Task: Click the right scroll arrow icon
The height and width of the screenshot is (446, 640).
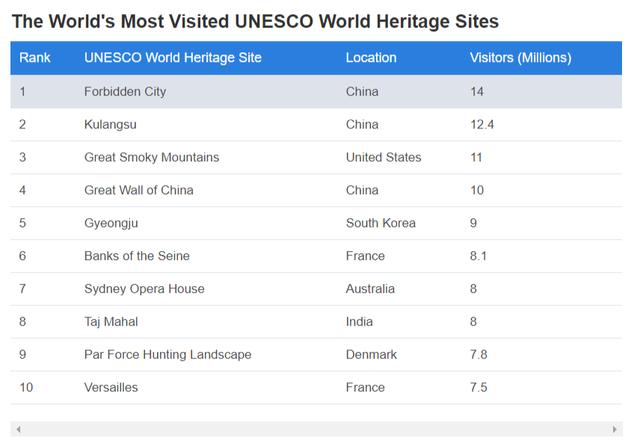Action: (615, 429)
